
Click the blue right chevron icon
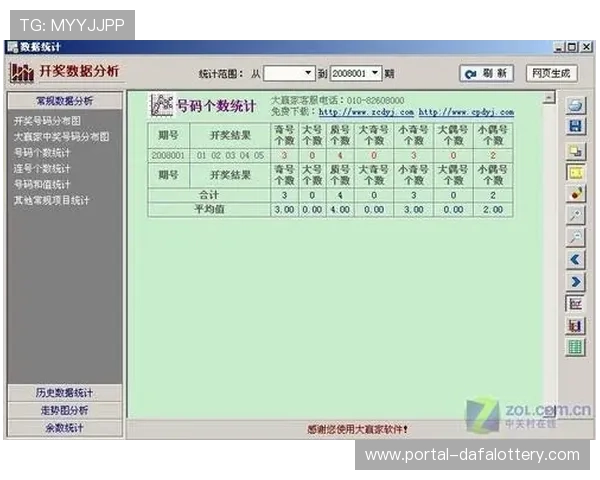pyautogui.click(x=576, y=282)
